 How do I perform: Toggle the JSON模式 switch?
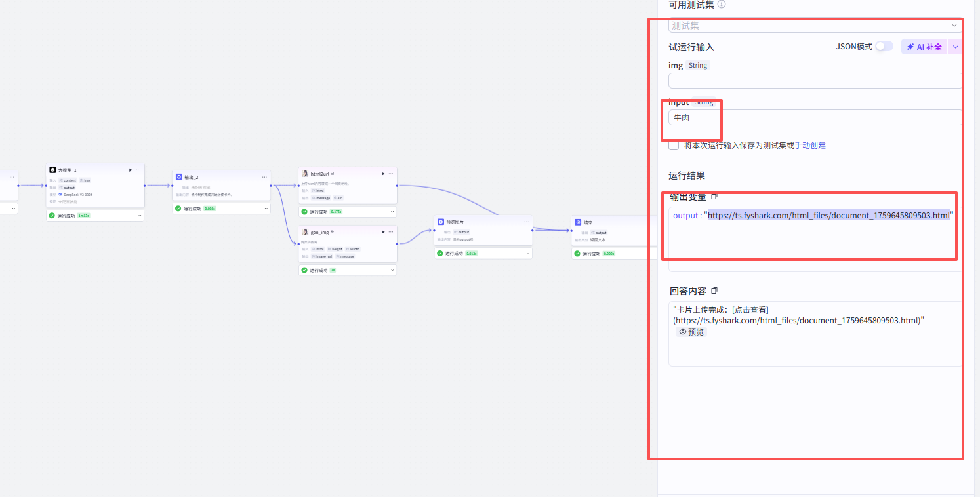tap(884, 46)
